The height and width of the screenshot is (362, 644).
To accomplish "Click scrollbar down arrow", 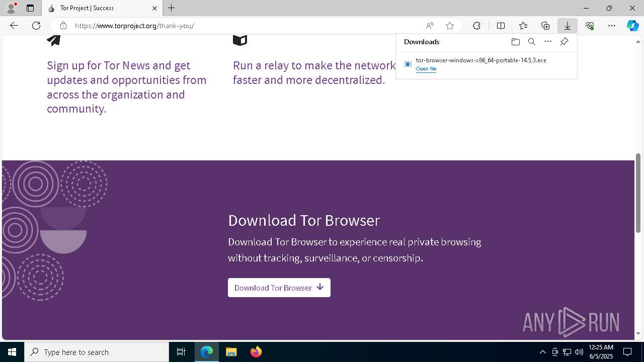I will (638, 334).
